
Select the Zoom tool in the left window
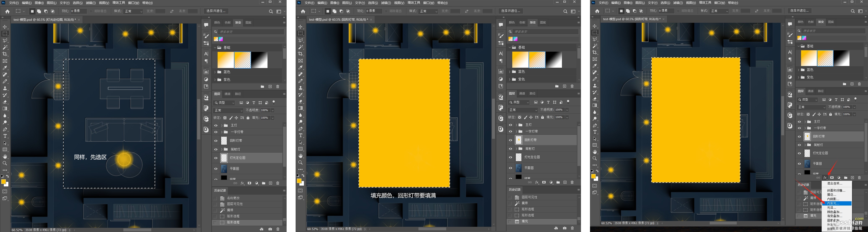pos(5,163)
